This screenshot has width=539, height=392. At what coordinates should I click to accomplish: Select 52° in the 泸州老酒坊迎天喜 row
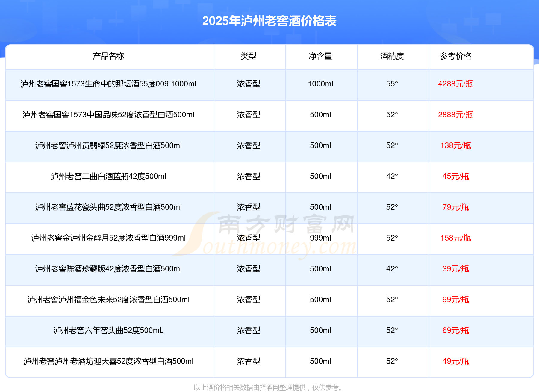(x=392, y=361)
